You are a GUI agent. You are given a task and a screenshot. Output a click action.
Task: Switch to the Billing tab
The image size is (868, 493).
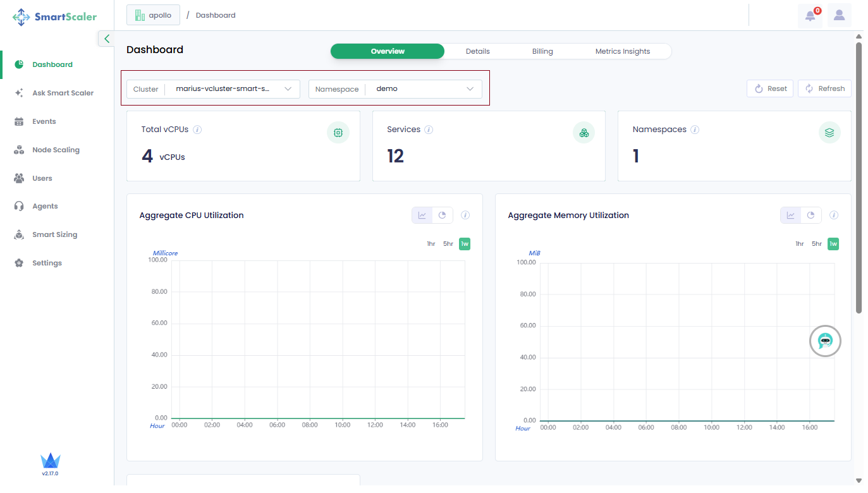[x=542, y=51]
